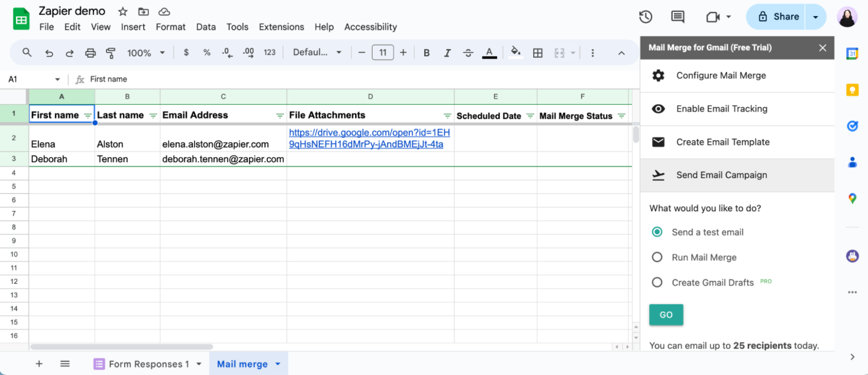Screen dimensions: 868x375
Task: View cloud save status icon
Action: tap(164, 12)
